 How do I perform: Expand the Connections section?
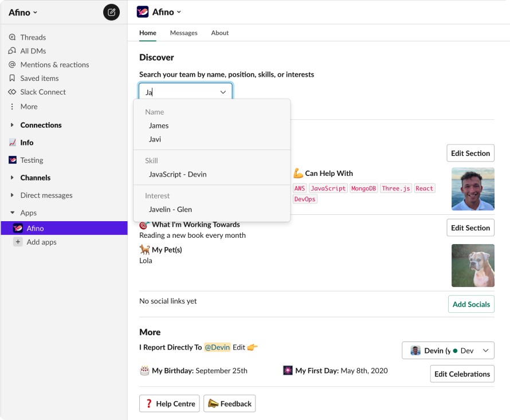[x=12, y=125]
